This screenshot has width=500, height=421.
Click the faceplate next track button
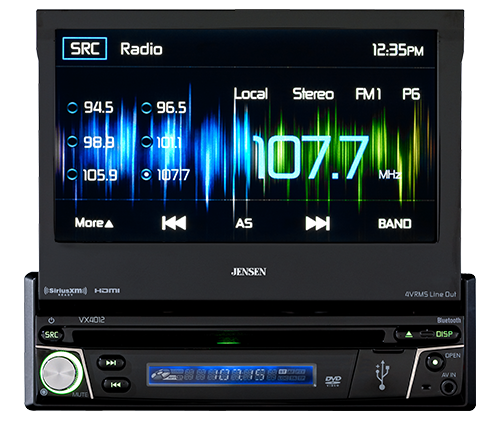pyautogui.click(x=111, y=363)
